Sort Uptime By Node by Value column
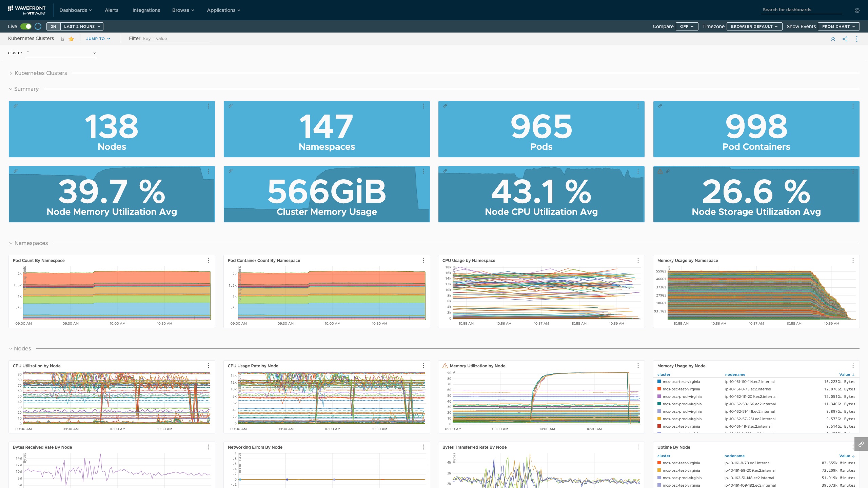The width and height of the screenshot is (868, 488). coord(847,456)
